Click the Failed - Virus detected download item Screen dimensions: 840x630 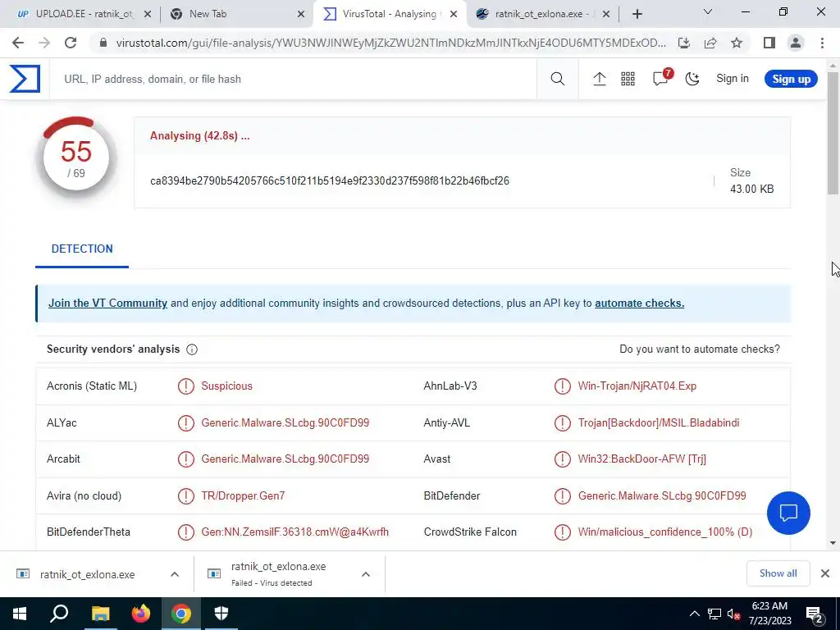pos(279,574)
